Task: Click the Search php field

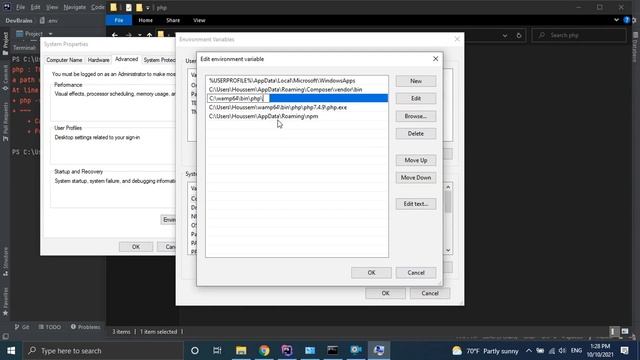Action: click(579, 36)
